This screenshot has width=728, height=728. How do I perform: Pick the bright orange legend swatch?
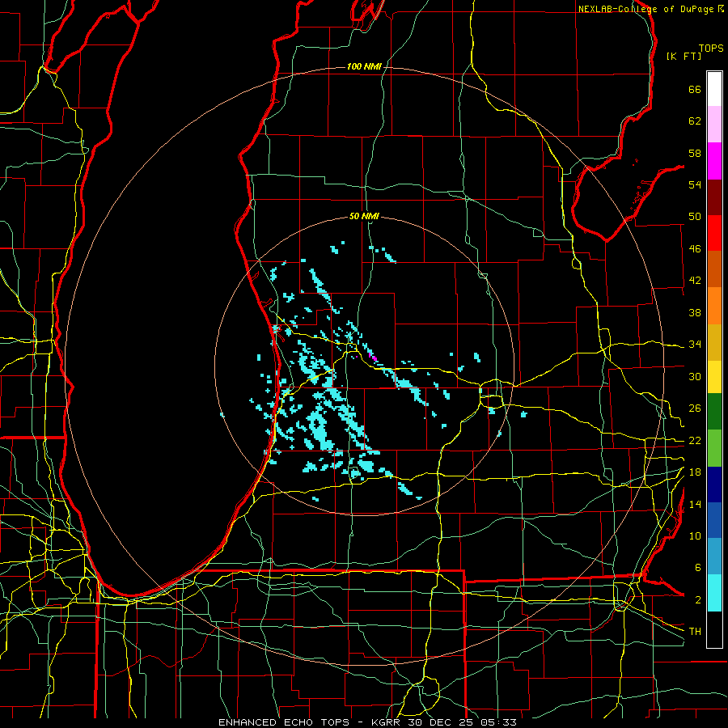tap(714, 306)
